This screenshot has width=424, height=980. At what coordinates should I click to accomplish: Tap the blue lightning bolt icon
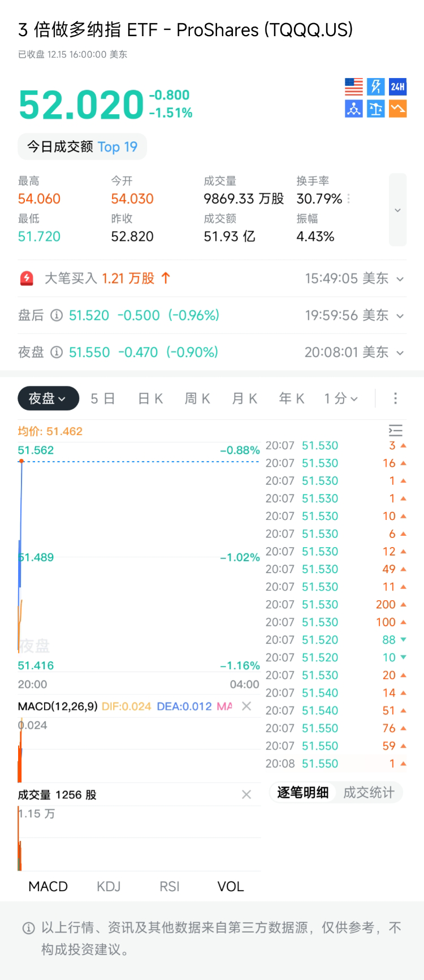pyautogui.click(x=376, y=86)
